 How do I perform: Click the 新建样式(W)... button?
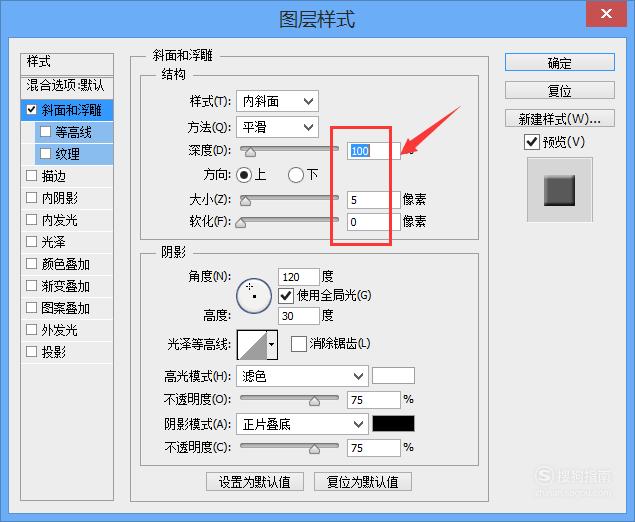coord(560,119)
